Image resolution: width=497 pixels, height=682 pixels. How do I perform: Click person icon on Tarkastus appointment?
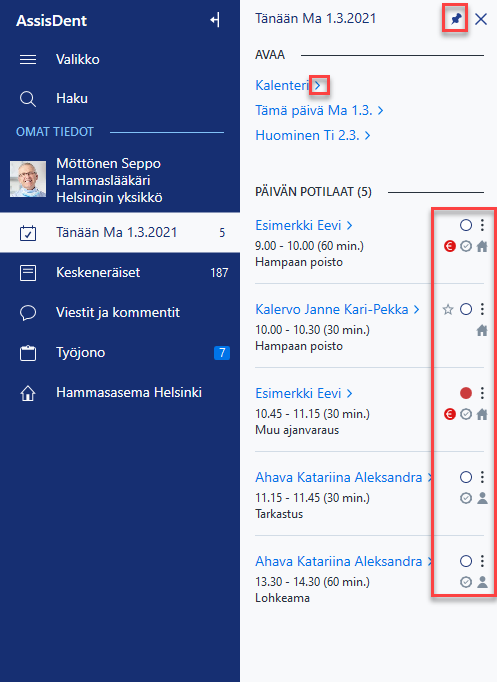click(482, 498)
